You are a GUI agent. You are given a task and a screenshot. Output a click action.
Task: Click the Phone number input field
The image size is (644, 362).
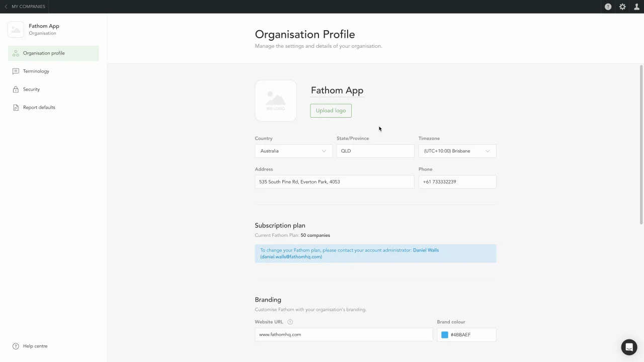(457, 182)
